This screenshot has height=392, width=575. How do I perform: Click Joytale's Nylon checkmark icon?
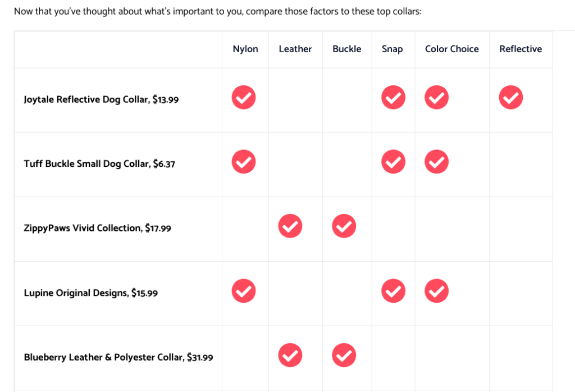[244, 98]
